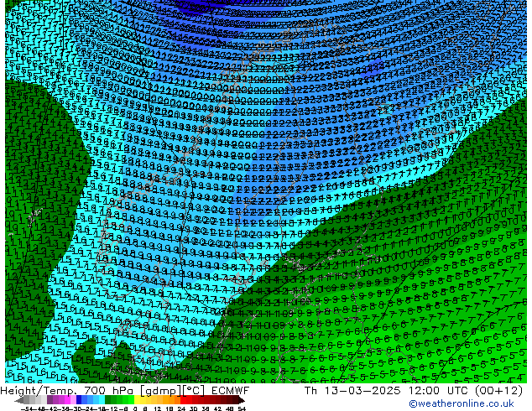Click the dark blue legend swatch
This screenshot has height=411, width=532.
(79, 399)
